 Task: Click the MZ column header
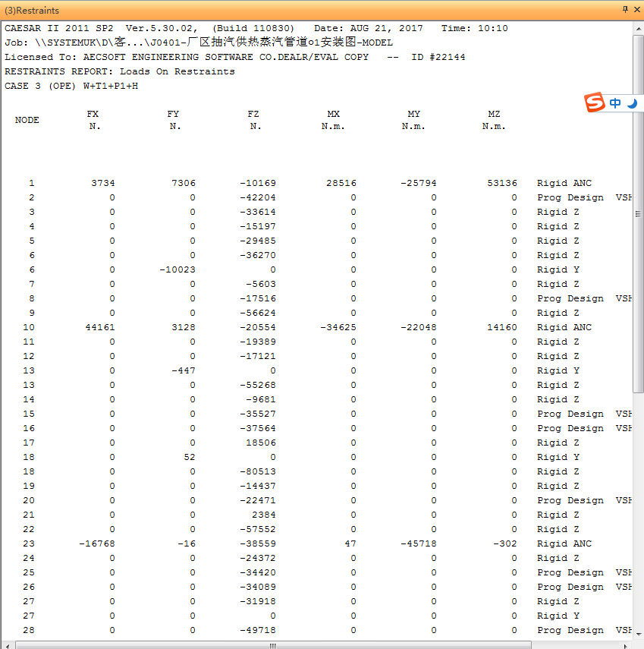494,114
